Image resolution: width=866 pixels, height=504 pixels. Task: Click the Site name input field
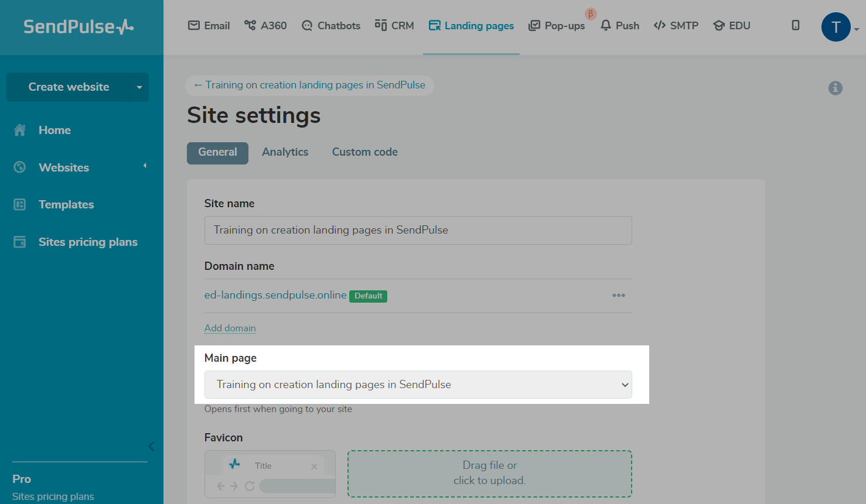[418, 230]
